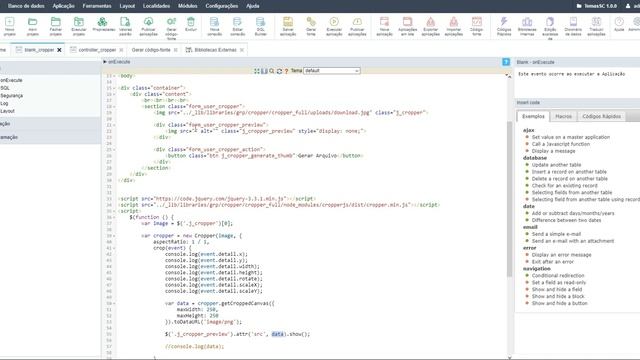Click the editor search magnifier icon
The height and width of the screenshot is (360, 640).
click(272, 71)
